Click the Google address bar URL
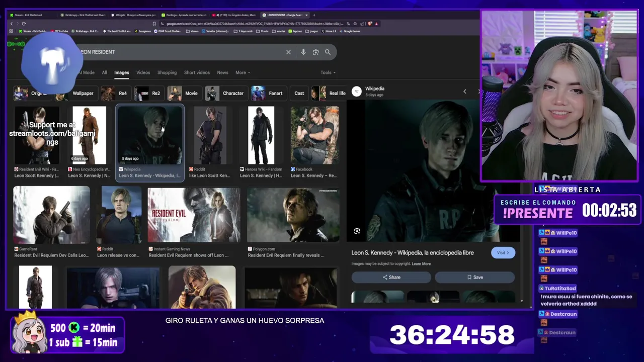 click(254, 24)
